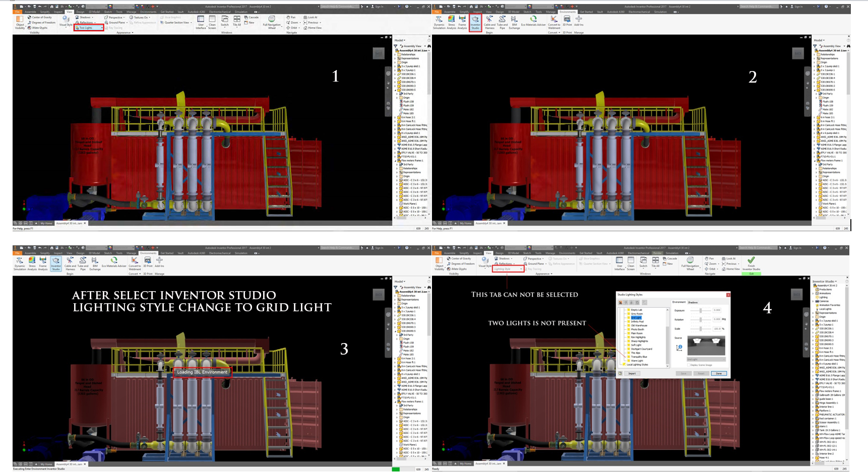Click Inventor Studio icon in screenshot 2 ribbon
This screenshot has height=473, width=868.
[475, 22]
